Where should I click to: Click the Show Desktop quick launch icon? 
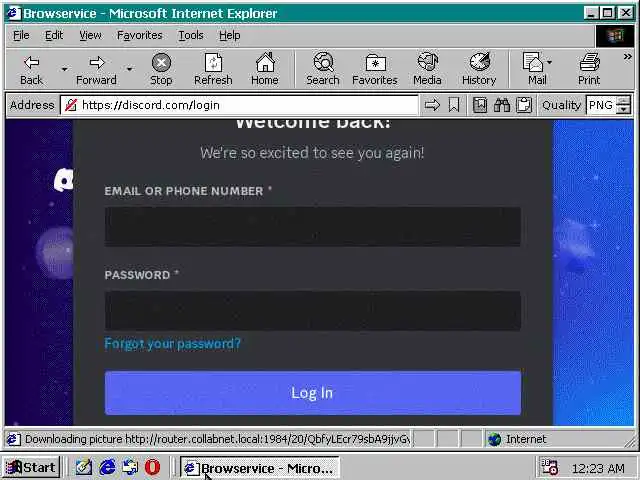84,467
